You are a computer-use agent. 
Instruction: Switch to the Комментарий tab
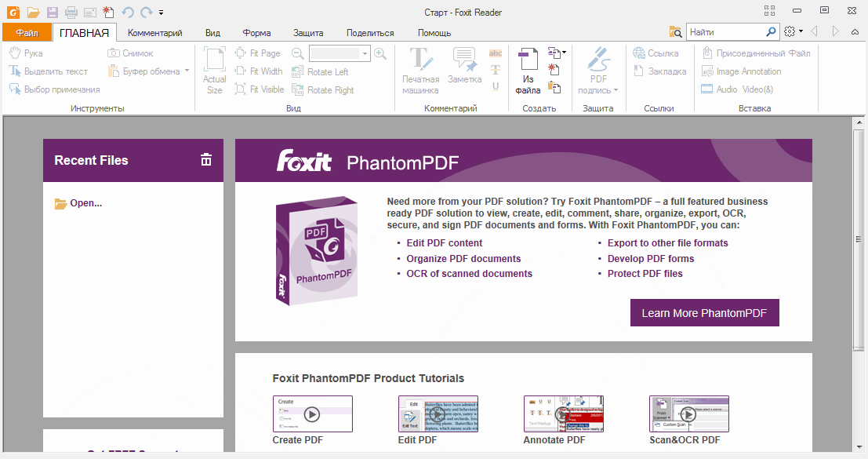pyautogui.click(x=155, y=33)
